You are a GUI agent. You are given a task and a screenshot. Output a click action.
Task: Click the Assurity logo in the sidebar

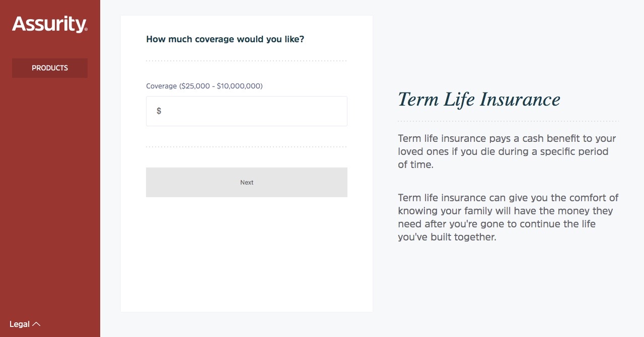pyautogui.click(x=49, y=24)
